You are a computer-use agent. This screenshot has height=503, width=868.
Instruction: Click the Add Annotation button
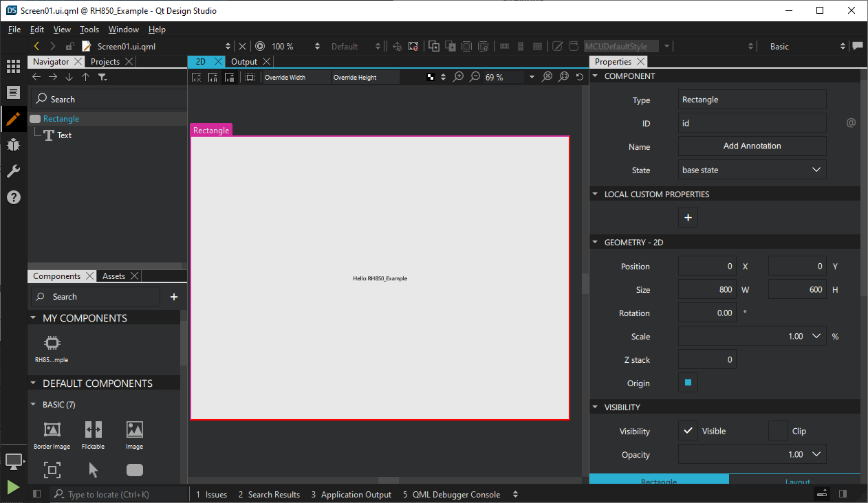752,146
